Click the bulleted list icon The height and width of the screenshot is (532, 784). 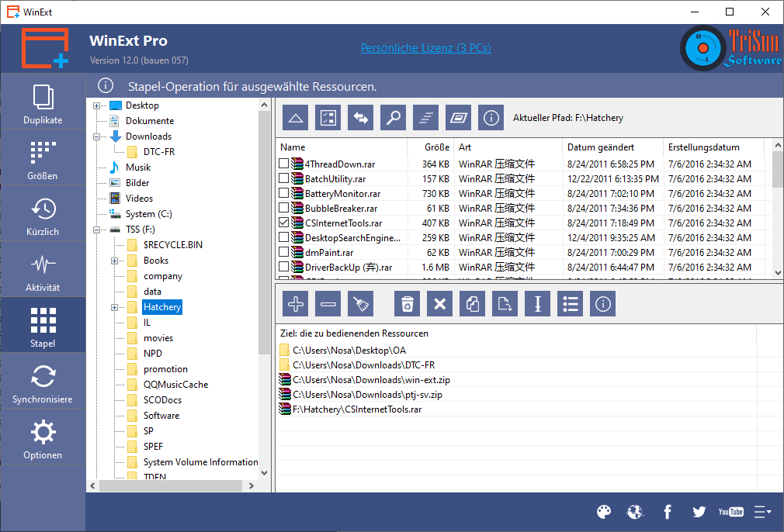tap(571, 304)
